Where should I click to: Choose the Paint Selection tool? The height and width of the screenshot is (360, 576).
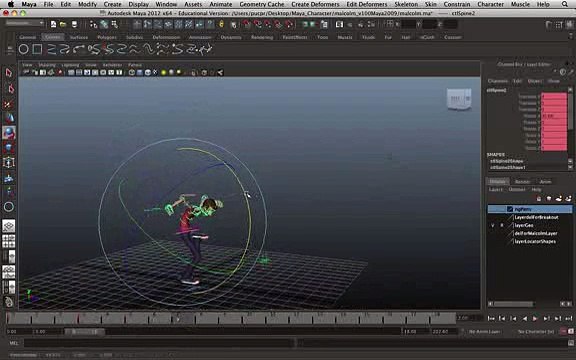(9, 104)
